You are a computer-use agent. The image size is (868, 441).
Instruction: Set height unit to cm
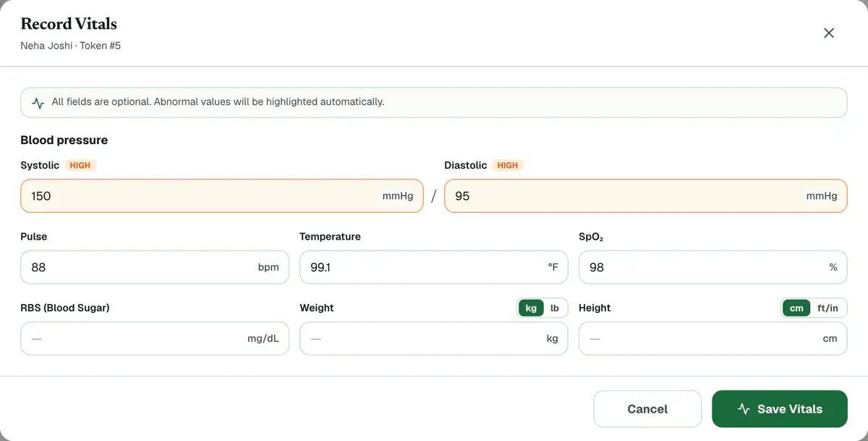click(796, 308)
